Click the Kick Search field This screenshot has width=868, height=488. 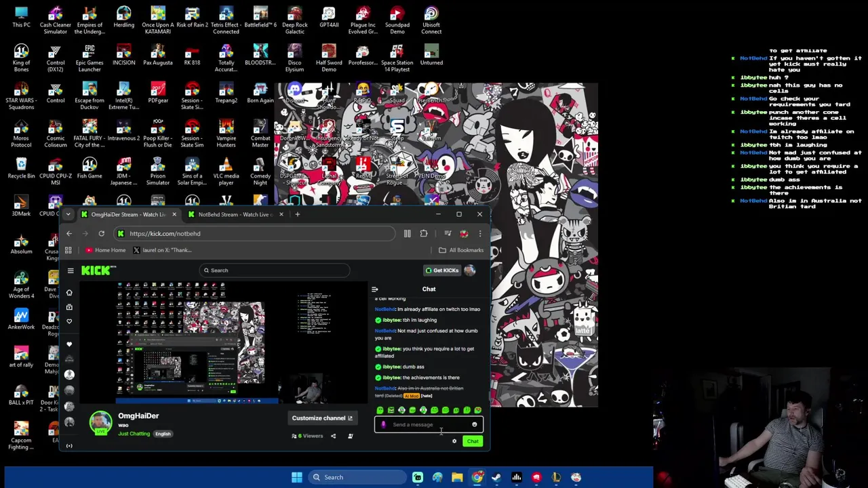tap(275, 270)
